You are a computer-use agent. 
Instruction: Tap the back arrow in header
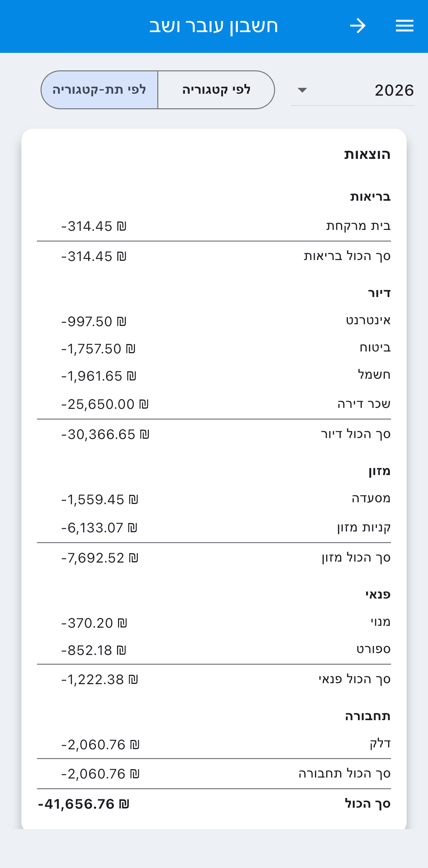358,26
